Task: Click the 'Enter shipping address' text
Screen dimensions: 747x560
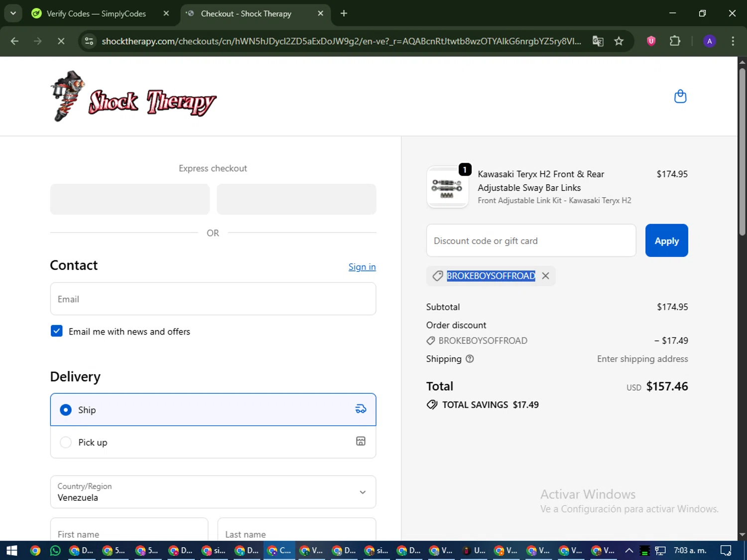Action: [x=642, y=359]
